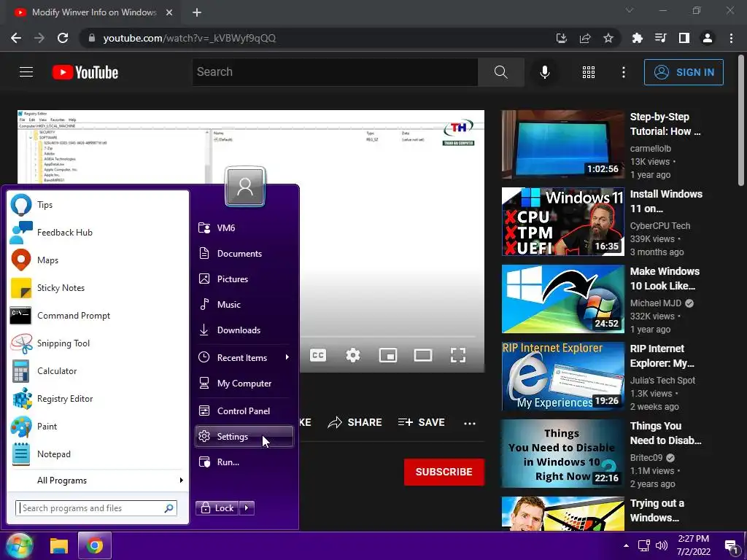Click the user account picture
Image resolution: width=747 pixels, height=560 pixels.
point(245,187)
